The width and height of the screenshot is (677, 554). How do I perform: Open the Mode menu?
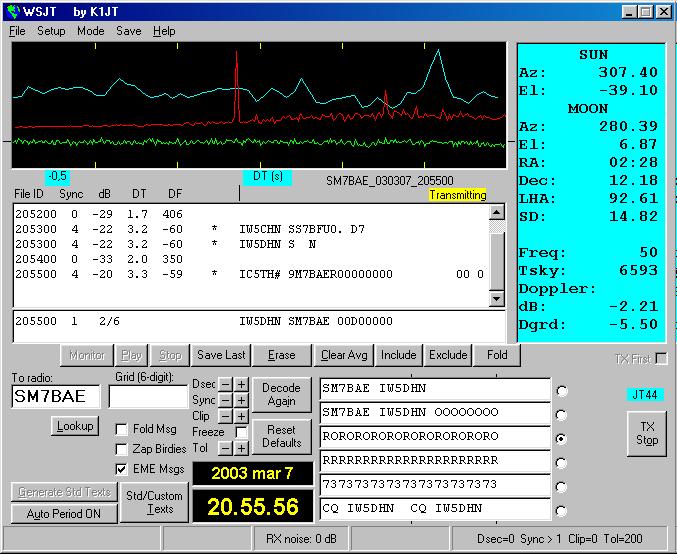coord(91,31)
